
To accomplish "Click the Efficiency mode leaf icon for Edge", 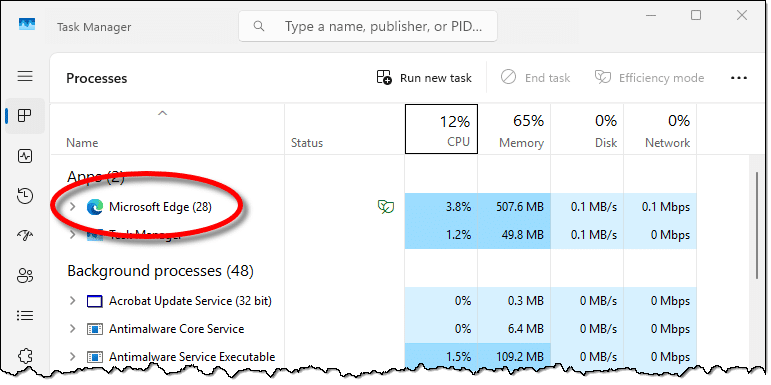I will [x=386, y=207].
